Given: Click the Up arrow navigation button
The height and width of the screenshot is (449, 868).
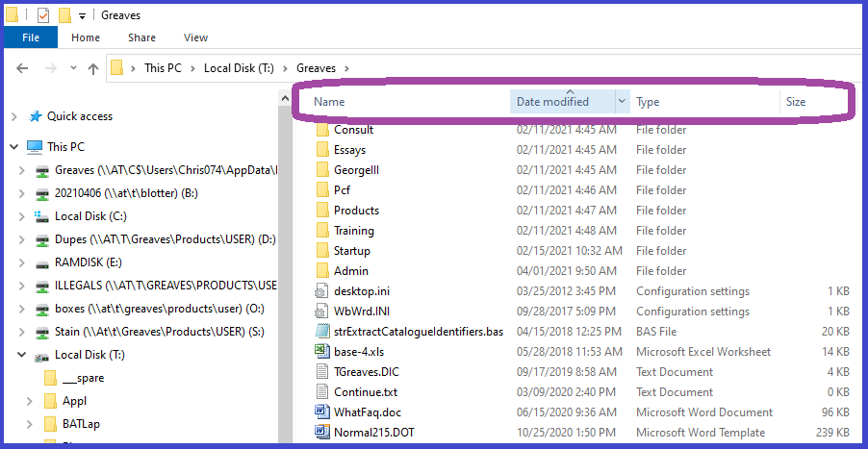Looking at the screenshot, I should [93, 68].
